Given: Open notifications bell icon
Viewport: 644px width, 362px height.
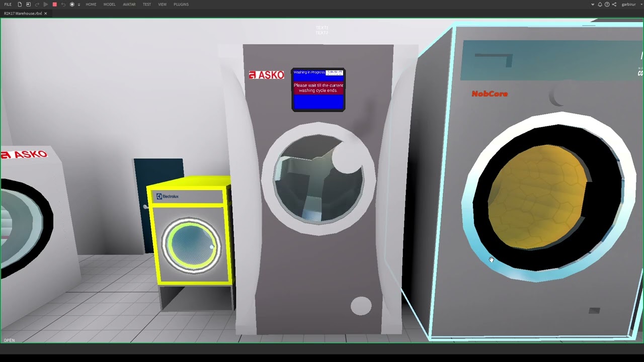Looking at the screenshot, I should point(600,5).
